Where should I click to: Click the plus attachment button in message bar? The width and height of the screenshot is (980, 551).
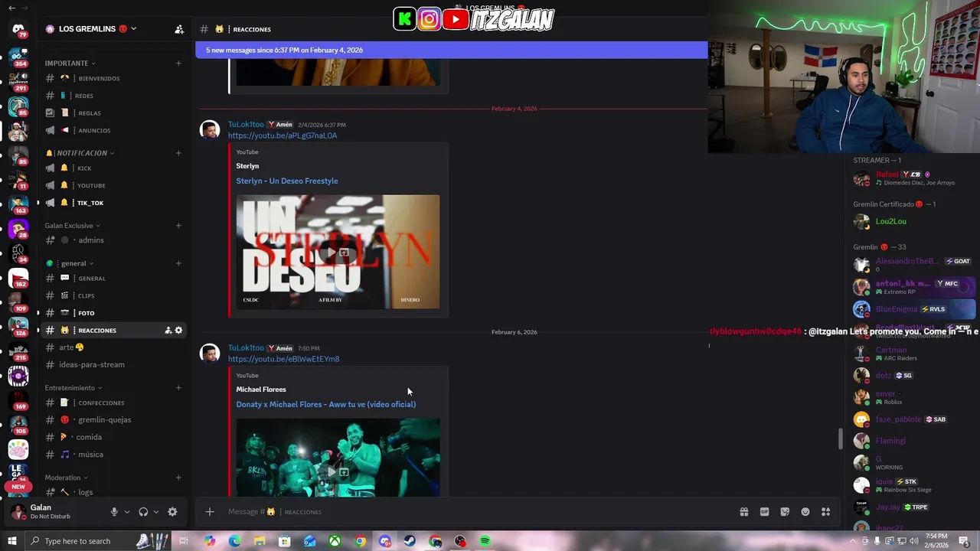(210, 512)
